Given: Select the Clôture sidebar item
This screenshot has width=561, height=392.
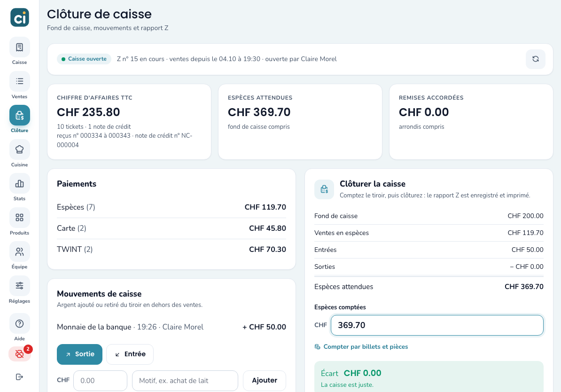Looking at the screenshot, I should pos(20,119).
